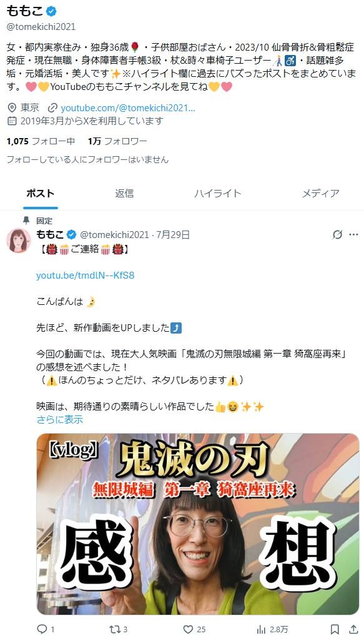The image size is (364, 636).
Task: Click the blue verified badge beside the profile name
Action: click(51, 11)
